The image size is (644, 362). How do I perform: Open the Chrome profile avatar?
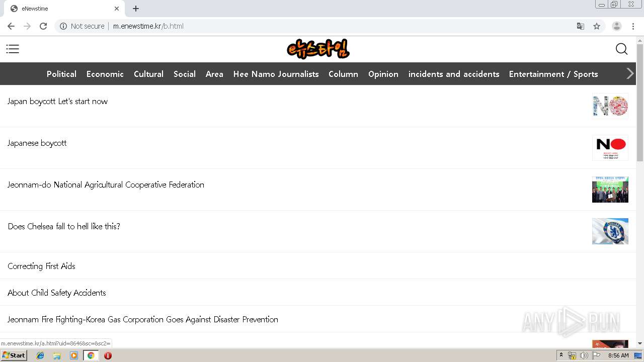pos(617,26)
